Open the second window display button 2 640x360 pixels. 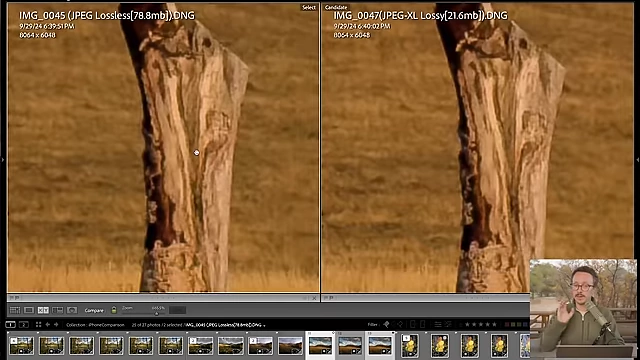[24, 324]
